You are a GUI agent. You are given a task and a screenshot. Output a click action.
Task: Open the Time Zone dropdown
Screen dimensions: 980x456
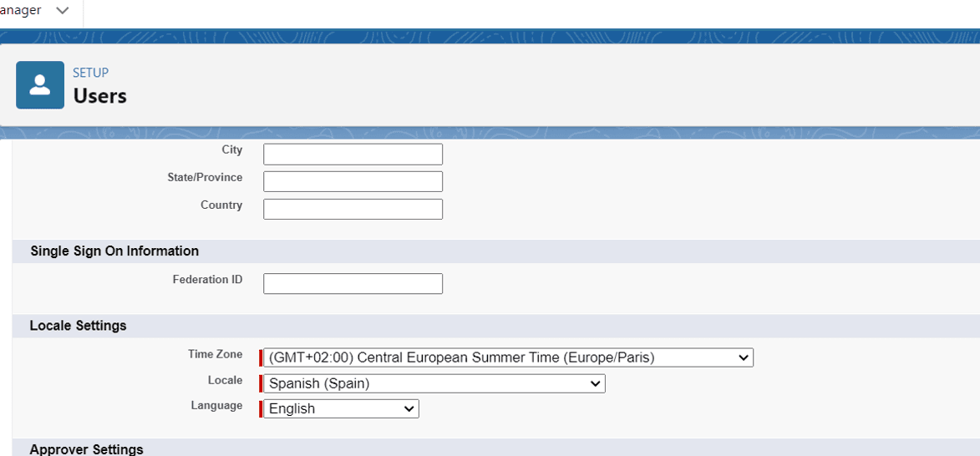pyautogui.click(x=508, y=357)
